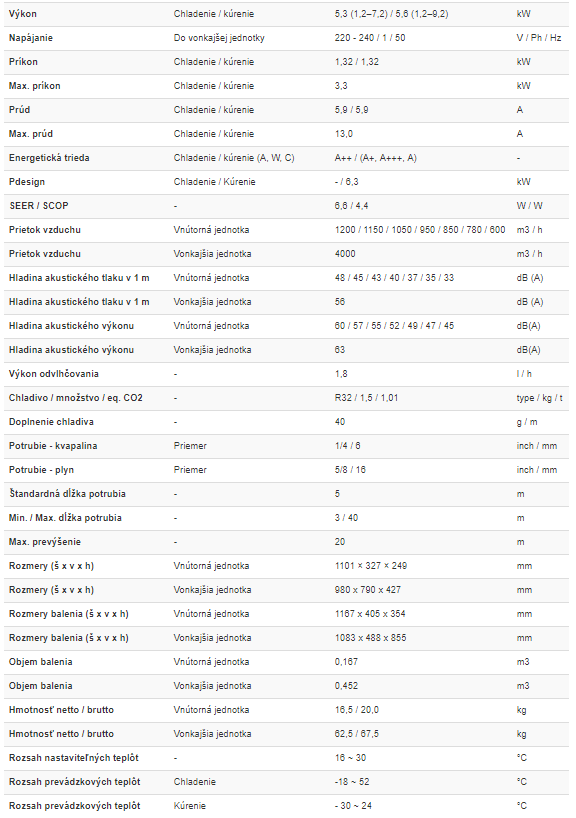This screenshot has width=576, height=818.
Task: Click the Štandardná dĺžka potrubia label
Action: [67, 494]
